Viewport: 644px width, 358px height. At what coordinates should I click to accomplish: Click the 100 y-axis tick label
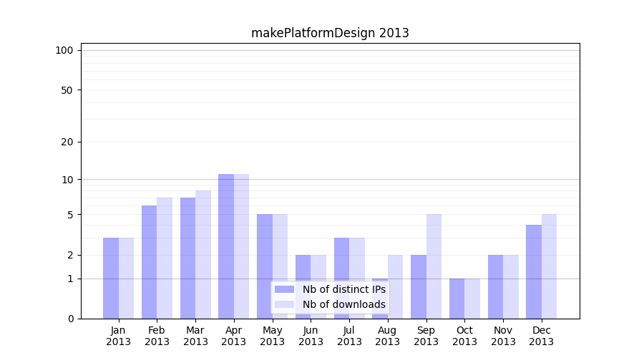pos(64,50)
